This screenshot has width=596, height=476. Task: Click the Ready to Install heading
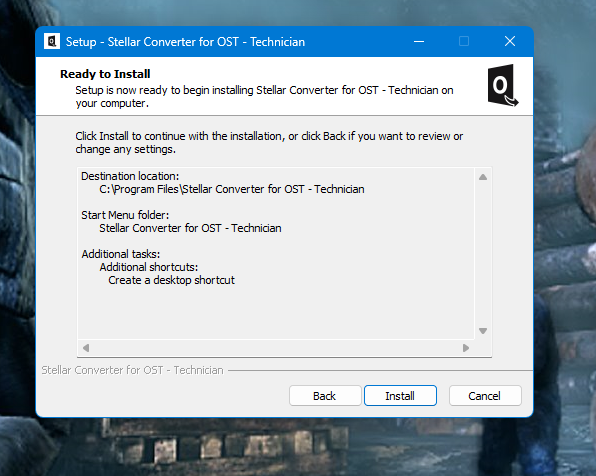pos(105,74)
